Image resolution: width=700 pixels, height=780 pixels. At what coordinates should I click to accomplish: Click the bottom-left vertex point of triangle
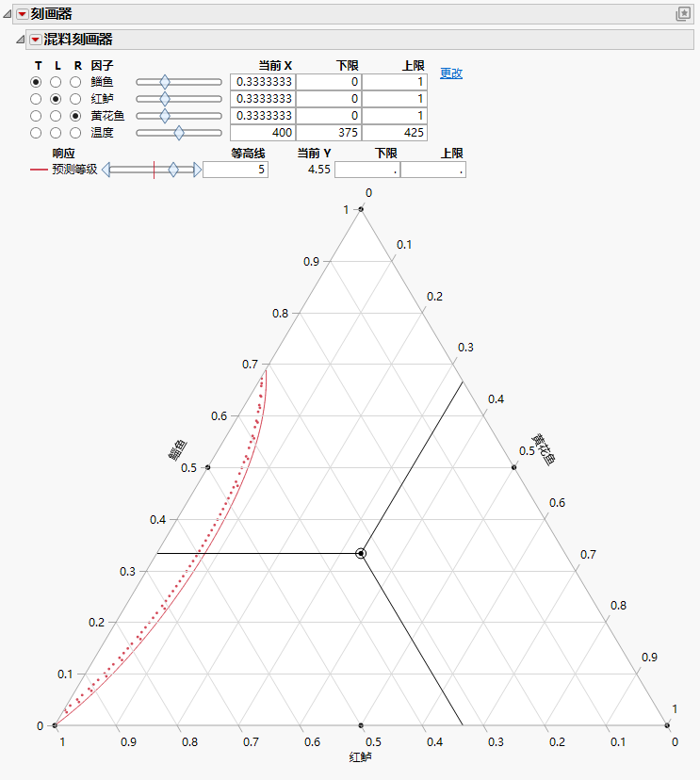click(x=55, y=725)
